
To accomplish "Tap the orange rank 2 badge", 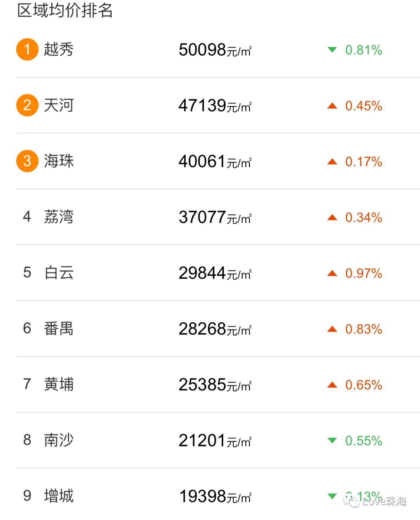I will tap(27, 105).
